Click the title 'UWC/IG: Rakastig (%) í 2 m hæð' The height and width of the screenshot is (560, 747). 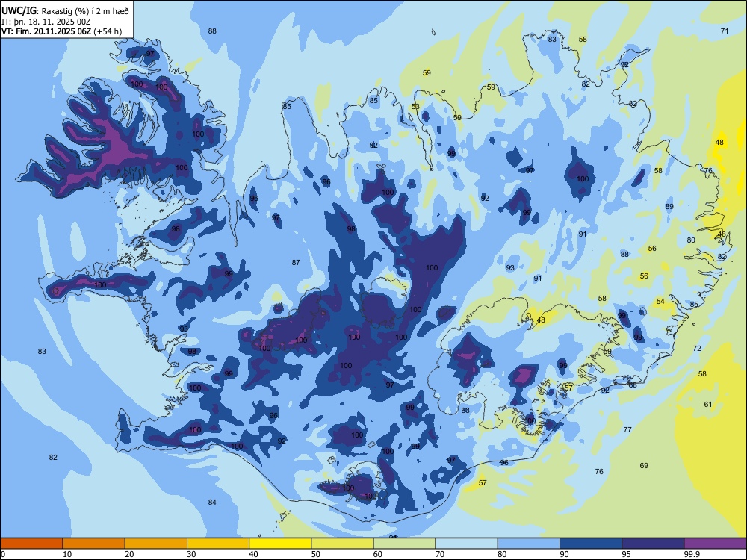click(65, 11)
